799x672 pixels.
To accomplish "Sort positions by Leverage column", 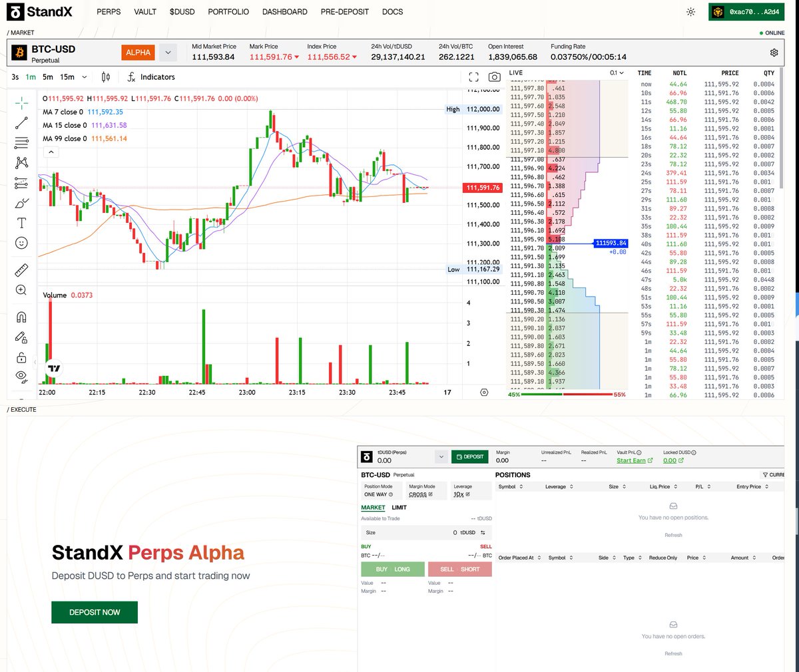I will pyautogui.click(x=559, y=486).
